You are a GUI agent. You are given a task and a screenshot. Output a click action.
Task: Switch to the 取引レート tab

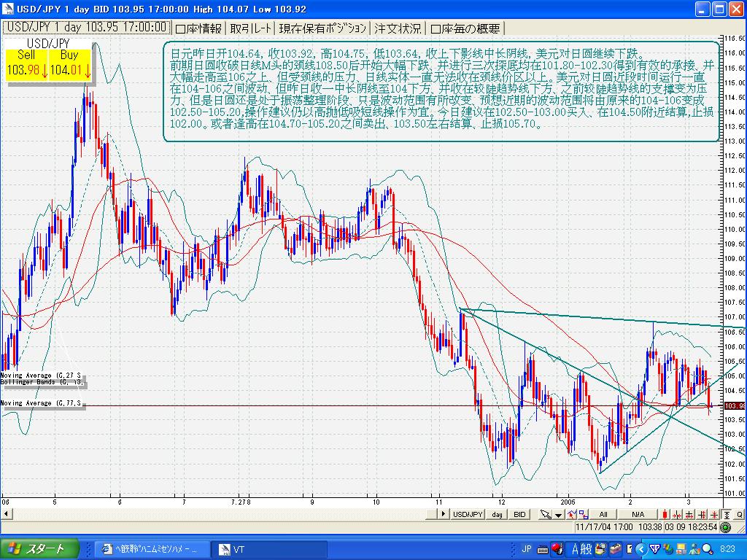[252, 28]
